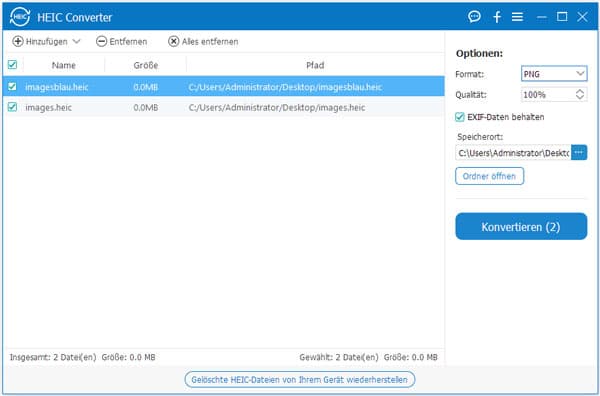This screenshot has width=600, height=396.
Task: Sort by the Name column header
Action: tap(64, 65)
